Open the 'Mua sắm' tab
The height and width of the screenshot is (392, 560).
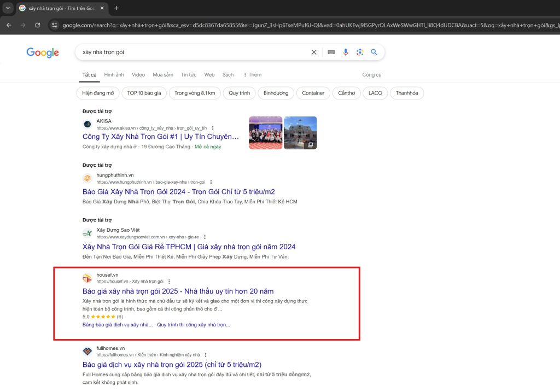click(163, 74)
